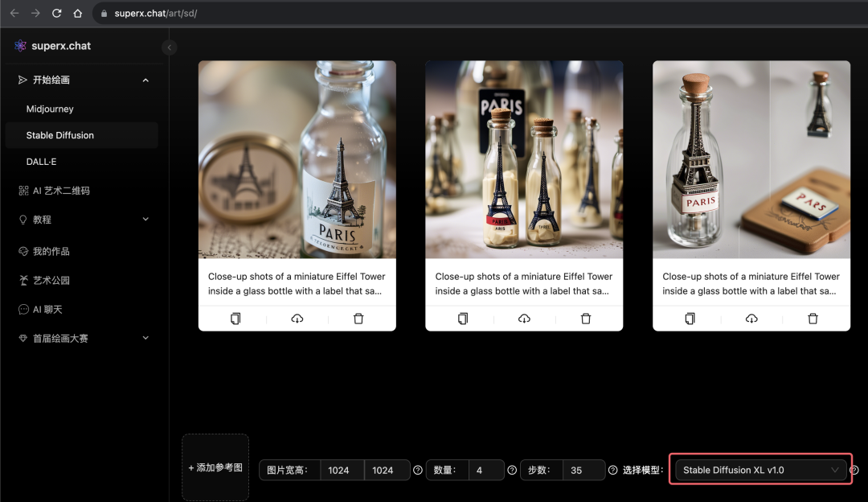Click the 添加参考图 button

(x=215, y=467)
